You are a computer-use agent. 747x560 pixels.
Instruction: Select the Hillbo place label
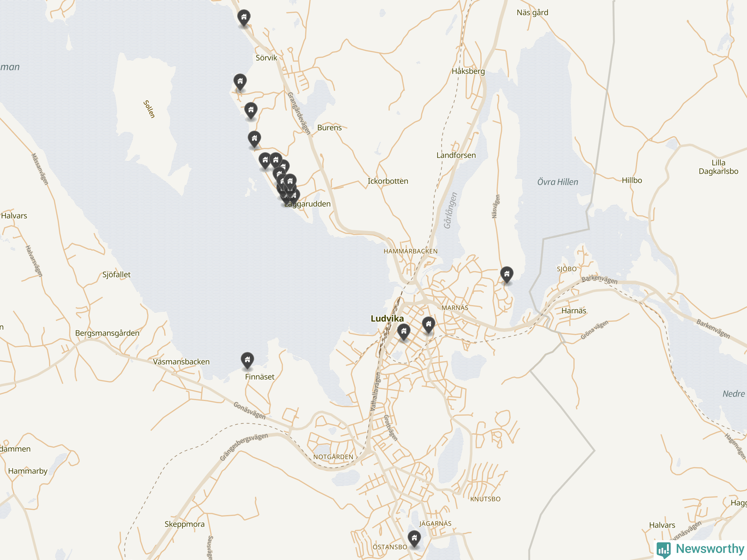point(632,180)
